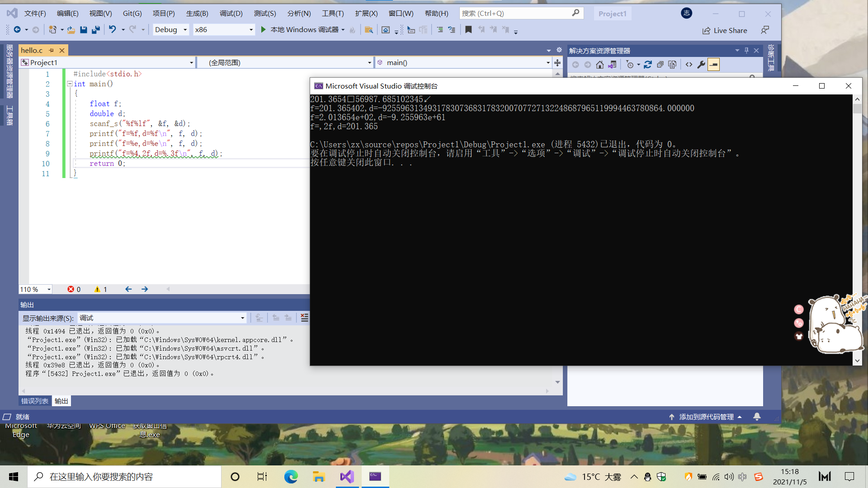The image size is (868, 488).
Task: Click 添加到源代码管理 in the status bar
Action: pyautogui.click(x=706, y=417)
